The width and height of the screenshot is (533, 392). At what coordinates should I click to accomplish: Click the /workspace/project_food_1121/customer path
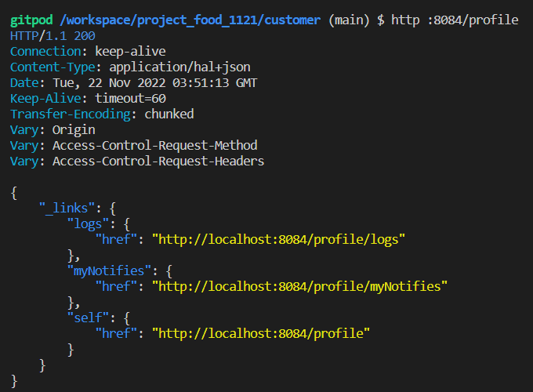(x=190, y=20)
